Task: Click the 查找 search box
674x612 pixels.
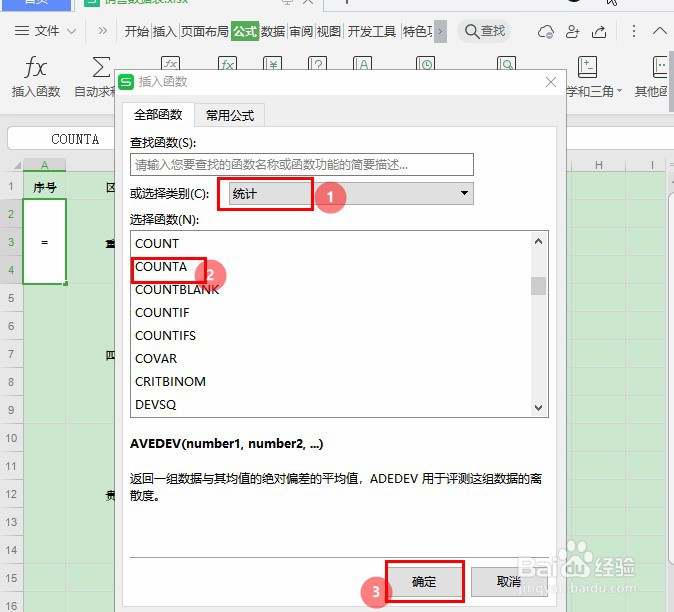Action: pos(484,31)
